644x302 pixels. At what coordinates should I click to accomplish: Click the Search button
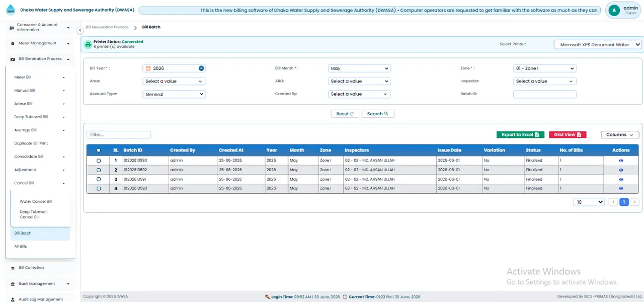coord(378,114)
